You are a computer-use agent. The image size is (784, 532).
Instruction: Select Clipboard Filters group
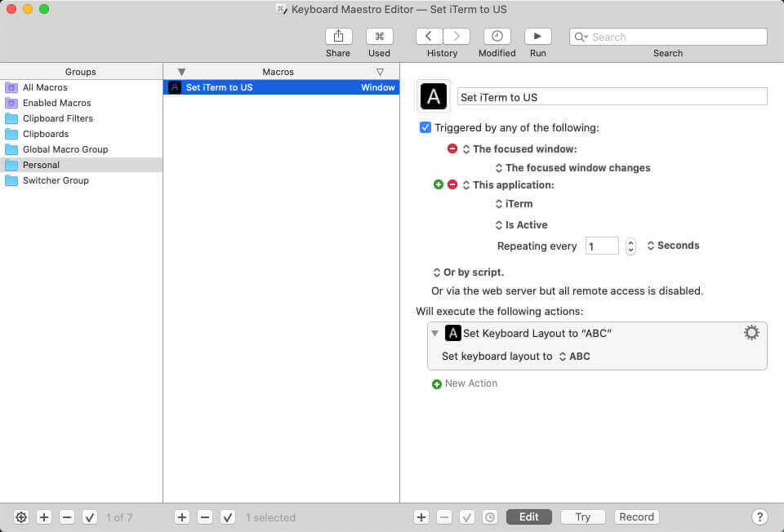(x=81, y=118)
